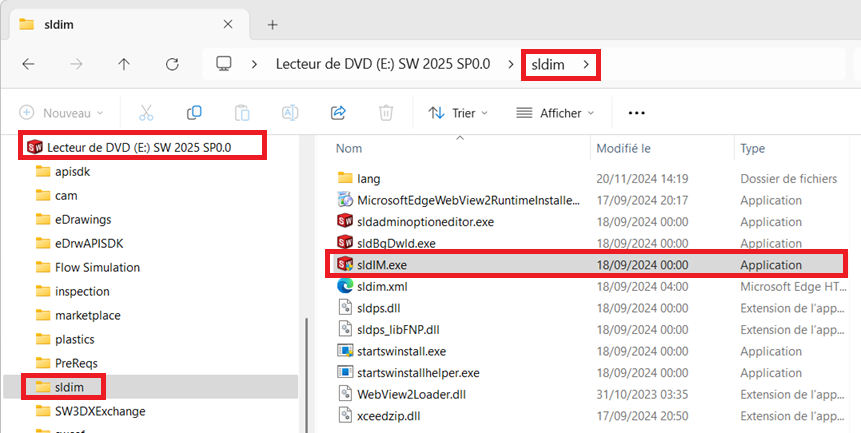Click the Paste clipboard icon

tap(242, 113)
